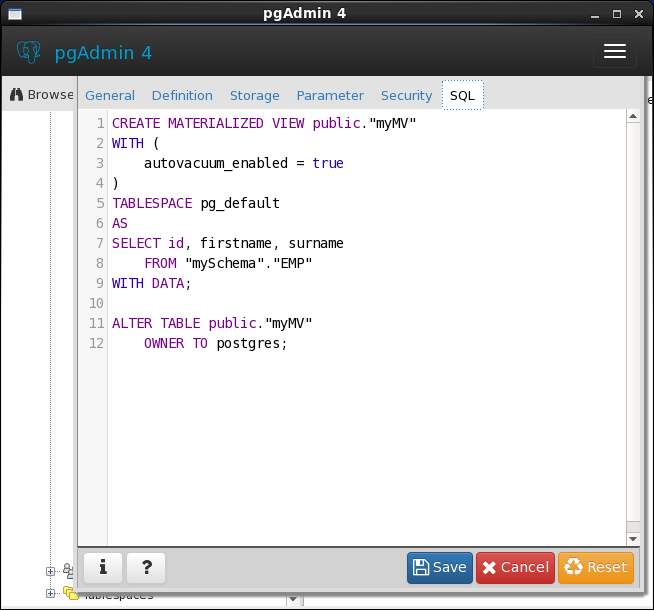The width and height of the screenshot is (654, 610).
Task: Click the browser panel down arrow
Action: coord(293,600)
